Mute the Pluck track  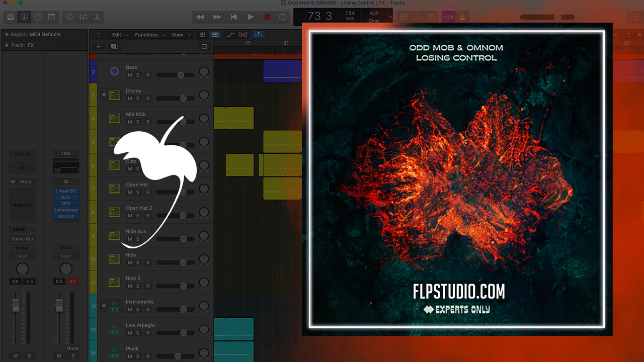coord(130,356)
